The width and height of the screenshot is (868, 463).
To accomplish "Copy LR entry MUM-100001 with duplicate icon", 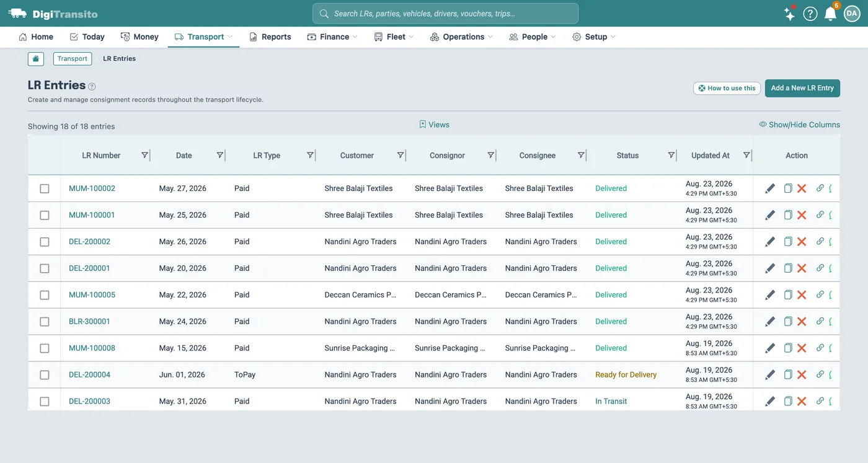I will pyautogui.click(x=788, y=215).
